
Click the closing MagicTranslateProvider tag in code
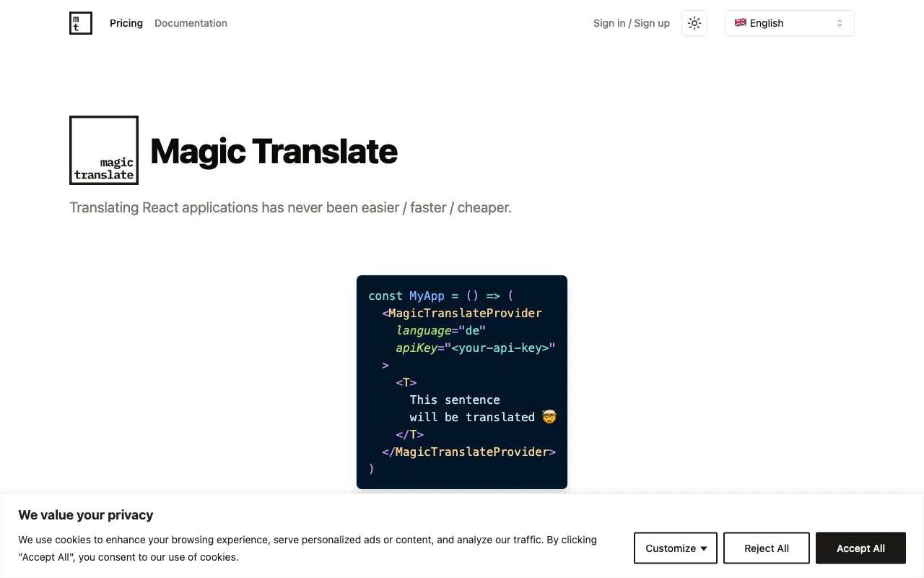pyautogui.click(x=468, y=452)
